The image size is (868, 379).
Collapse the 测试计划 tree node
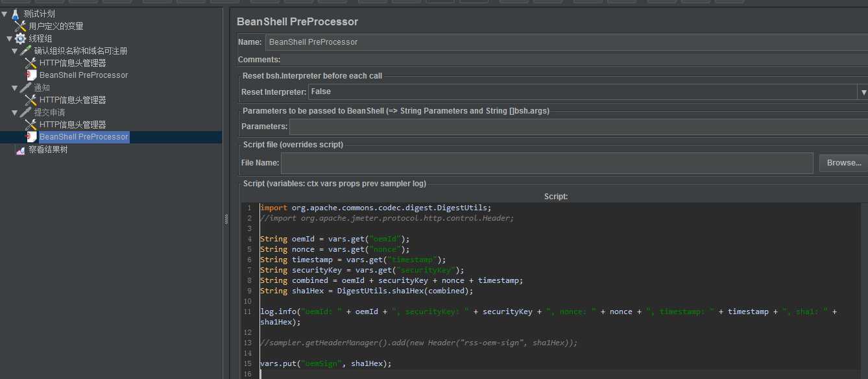click(x=5, y=14)
